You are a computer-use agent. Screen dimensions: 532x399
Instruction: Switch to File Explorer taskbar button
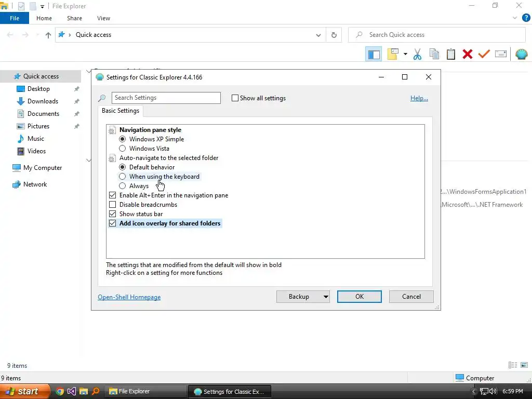(x=145, y=391)
